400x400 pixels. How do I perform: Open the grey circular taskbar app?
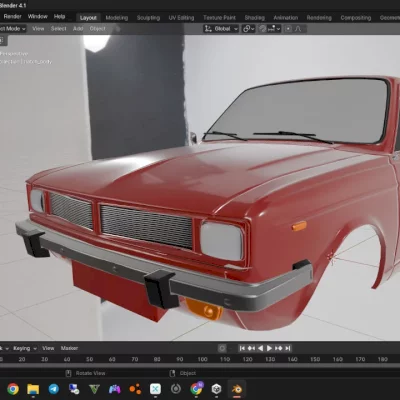tap(176, 389)
